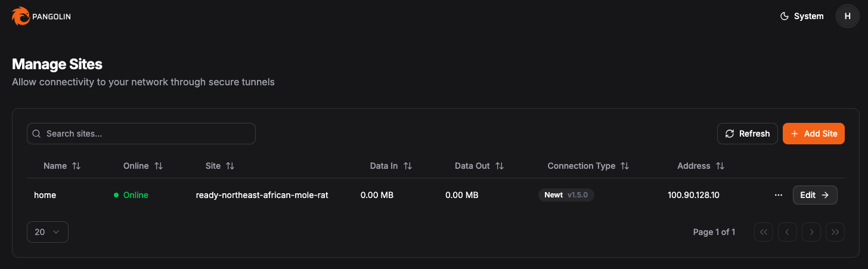This screenshot has height=269, width=868.
Task: Click the Pangolin logo icon
Action: tap(20, 16)
